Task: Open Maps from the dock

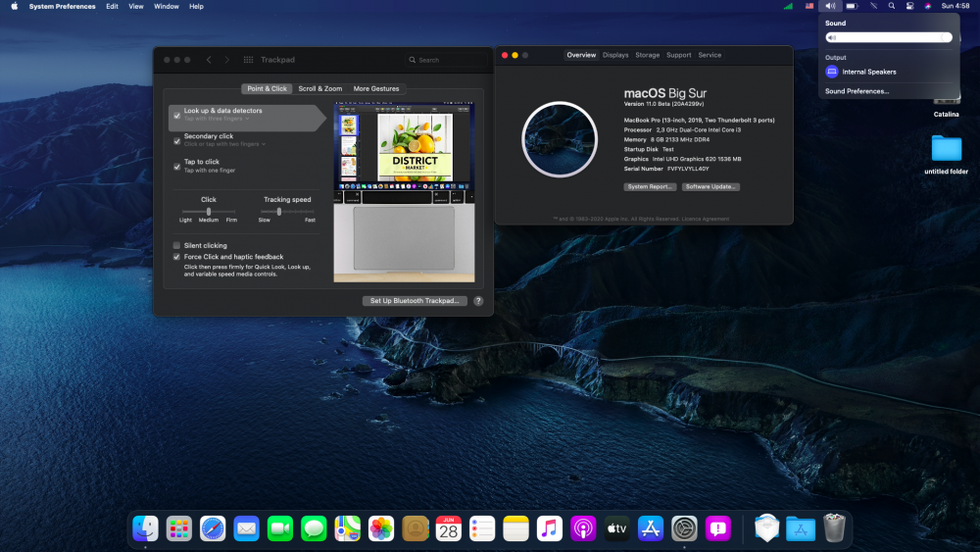Action: [348, 528]
